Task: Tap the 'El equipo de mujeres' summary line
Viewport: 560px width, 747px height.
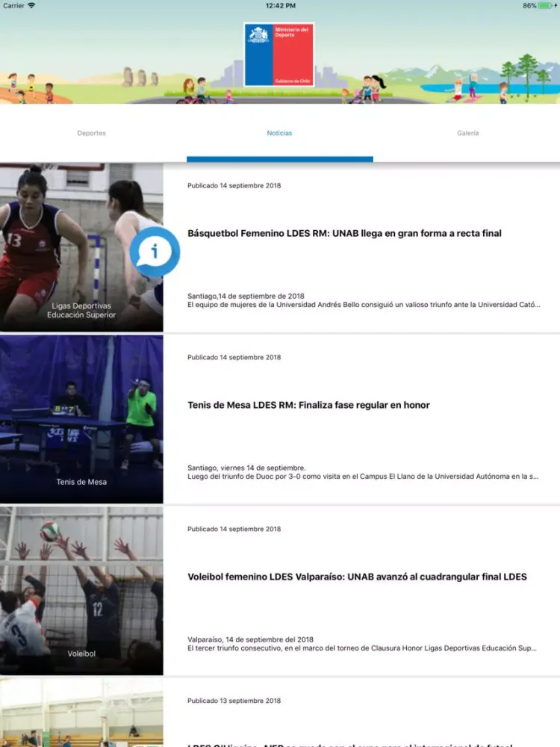Action: click(364, 305)
